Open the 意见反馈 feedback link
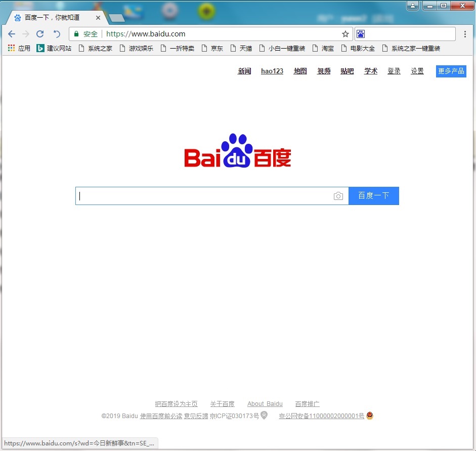476x451 pixels. pos(196,416)
